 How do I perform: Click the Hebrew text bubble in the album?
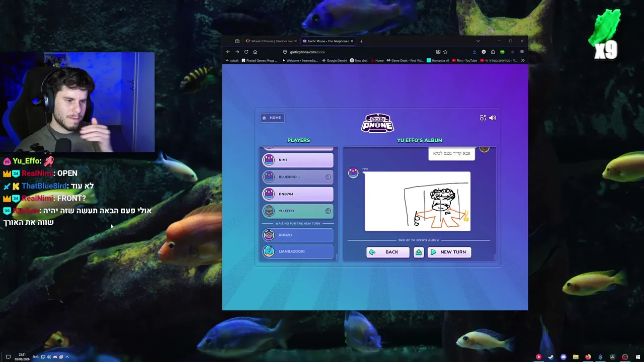point(452,153)
